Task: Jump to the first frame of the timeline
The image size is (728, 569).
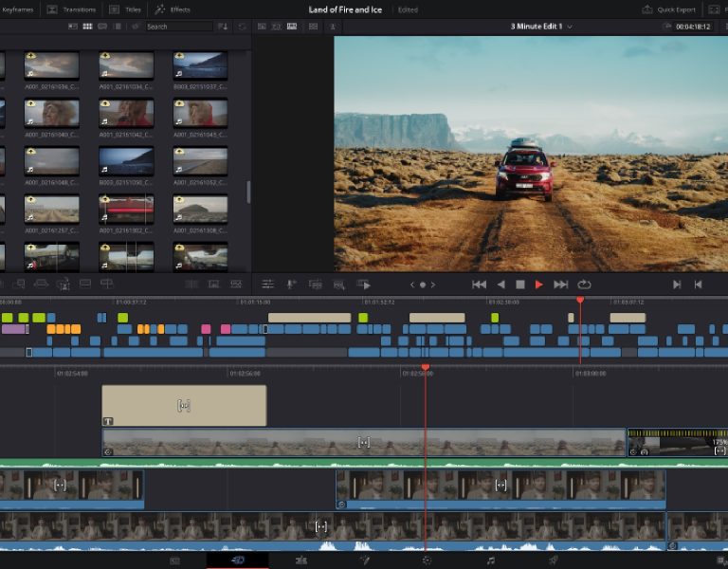Action: [480, 284]
